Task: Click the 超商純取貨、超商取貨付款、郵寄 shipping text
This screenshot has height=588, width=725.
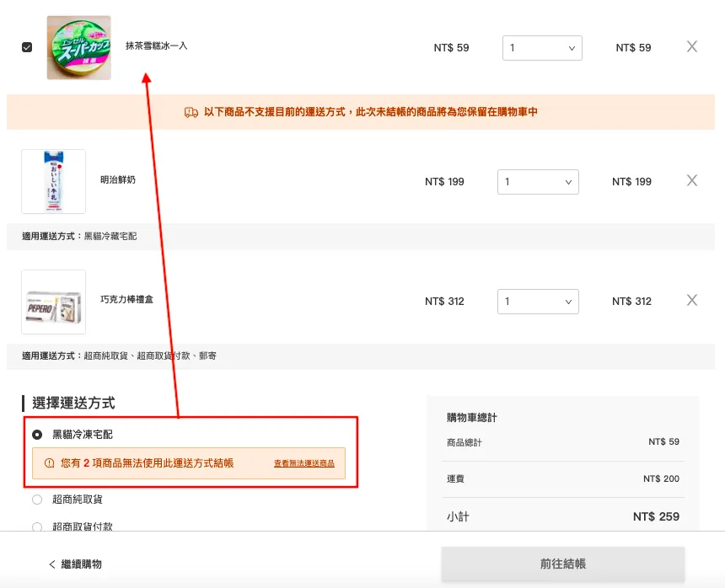Action: (150, 355)
